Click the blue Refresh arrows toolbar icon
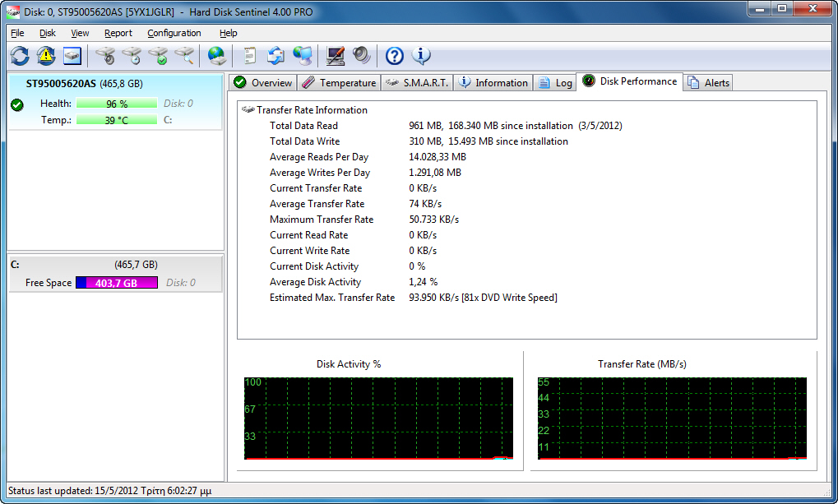The image size is (838, 504). 20,56
